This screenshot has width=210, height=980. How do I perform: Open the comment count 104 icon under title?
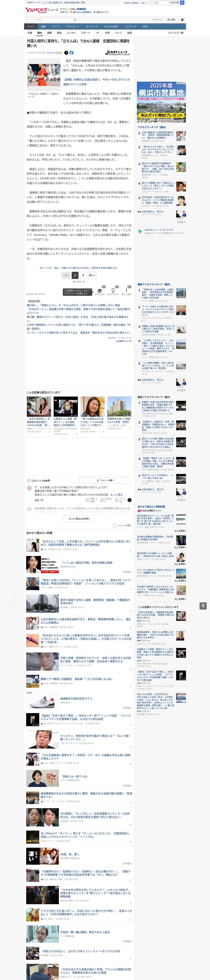click(50, 53)
